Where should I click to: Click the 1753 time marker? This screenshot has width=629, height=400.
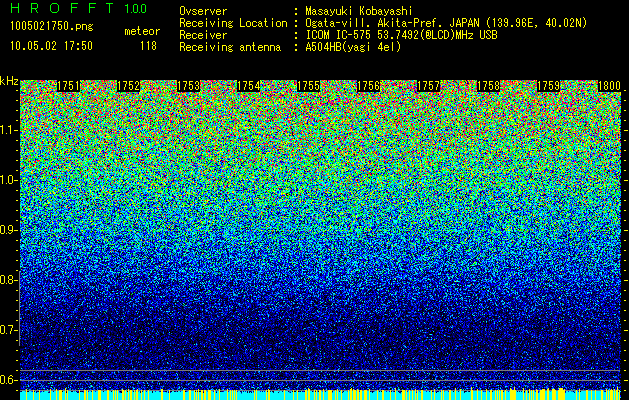[x=189, y=86]
